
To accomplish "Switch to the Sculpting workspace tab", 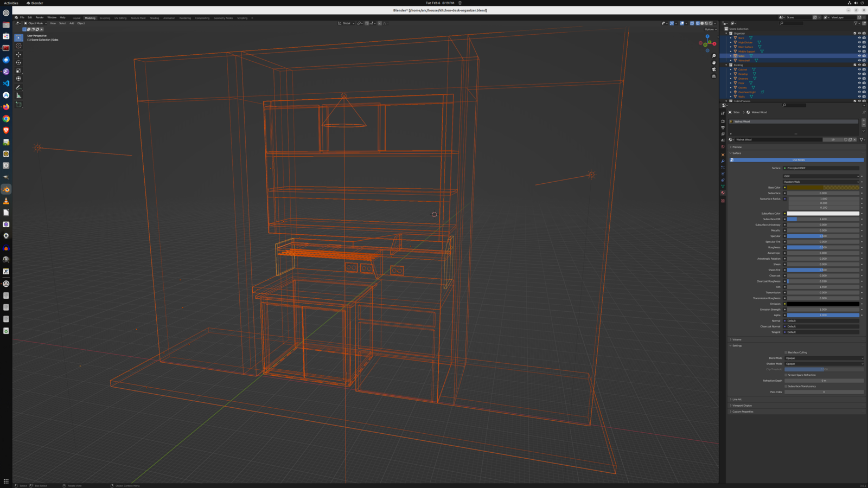I will [105, 18].
